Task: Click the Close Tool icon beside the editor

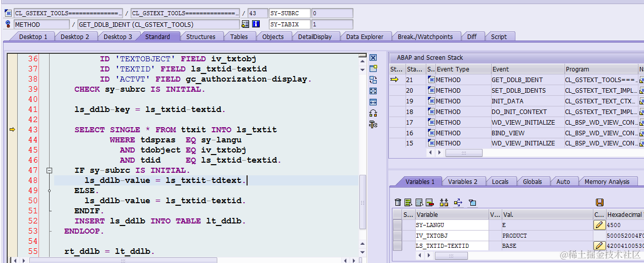Action: (x=373, y=58)
